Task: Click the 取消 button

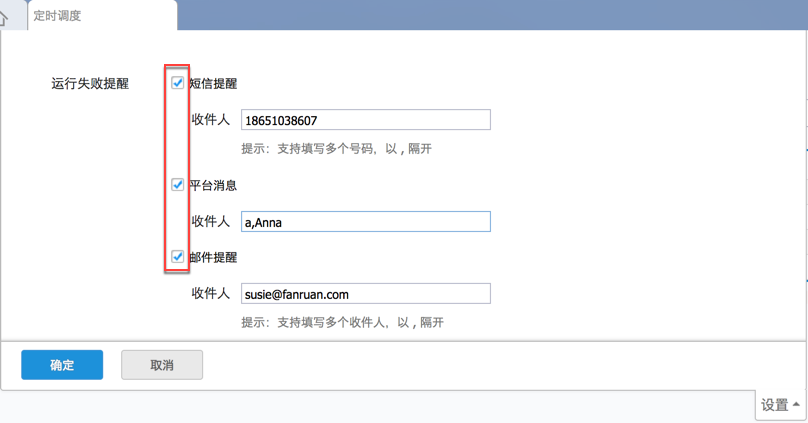Action: point(162,365)
